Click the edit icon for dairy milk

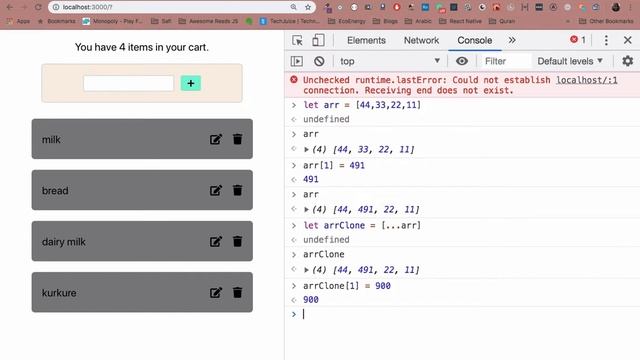click(216, 241)
